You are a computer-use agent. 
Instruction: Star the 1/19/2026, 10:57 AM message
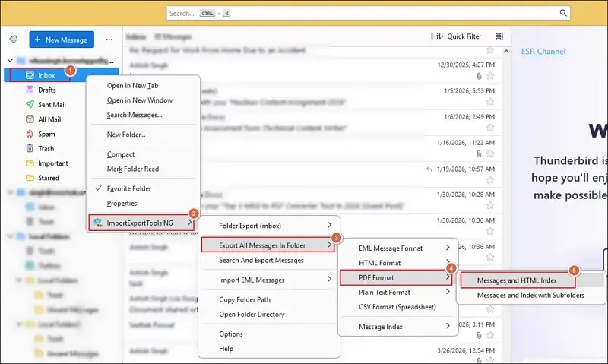coord(490,180)
